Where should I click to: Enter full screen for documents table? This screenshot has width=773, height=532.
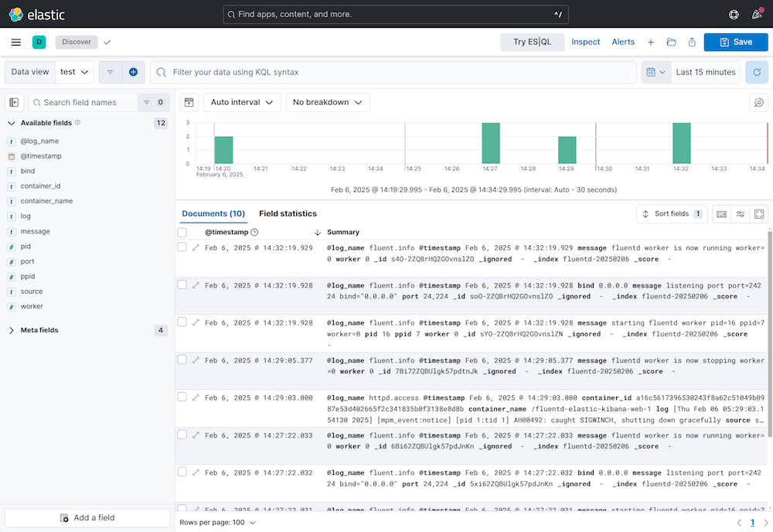click(759, 214)
